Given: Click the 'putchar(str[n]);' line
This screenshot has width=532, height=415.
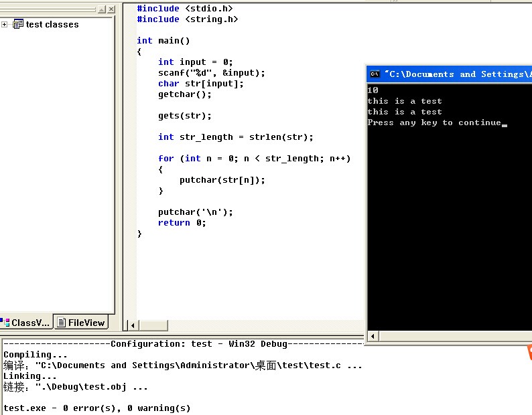Looking at the screenshot, I should tap(222, 179).
